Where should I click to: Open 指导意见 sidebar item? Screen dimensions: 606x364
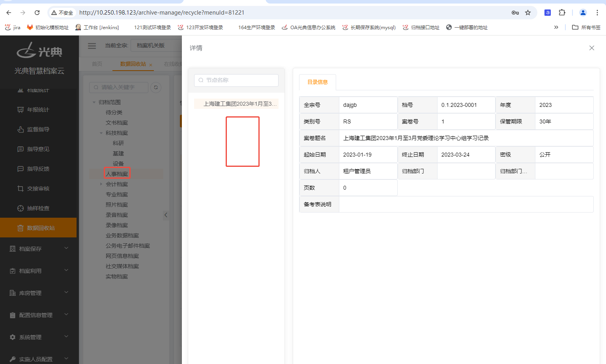[38, 149]
